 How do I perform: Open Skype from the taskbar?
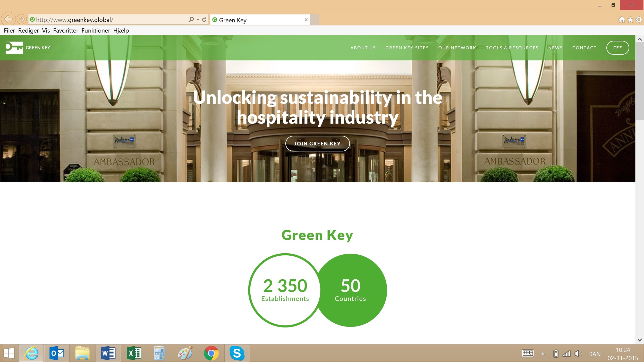(x=237, y=353)
